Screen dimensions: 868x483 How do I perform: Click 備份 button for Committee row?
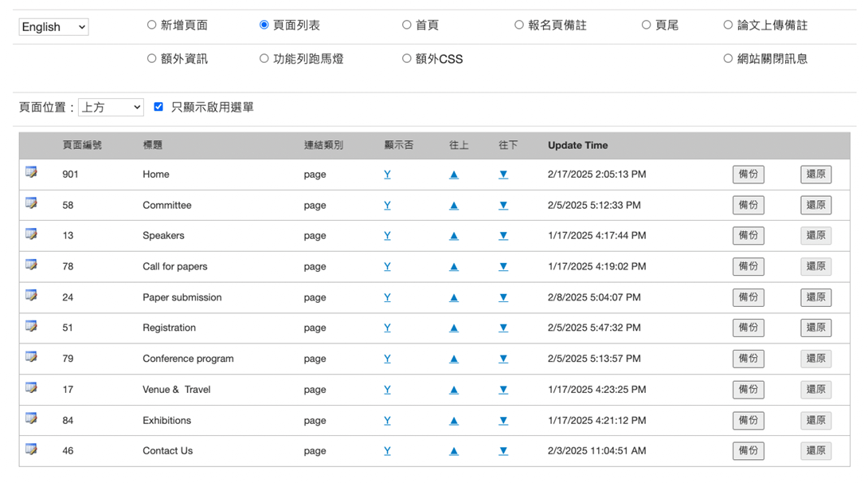(749, 206)
